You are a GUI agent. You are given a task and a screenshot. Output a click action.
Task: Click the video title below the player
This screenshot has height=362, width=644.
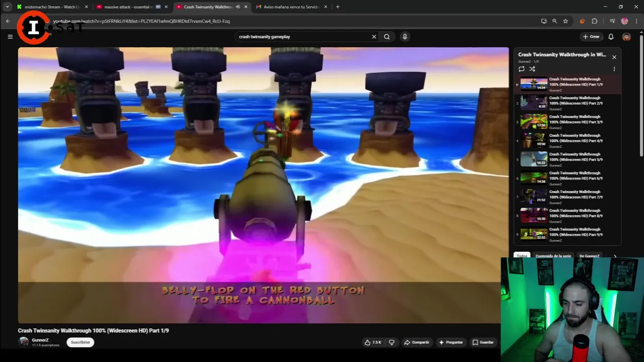93,330
